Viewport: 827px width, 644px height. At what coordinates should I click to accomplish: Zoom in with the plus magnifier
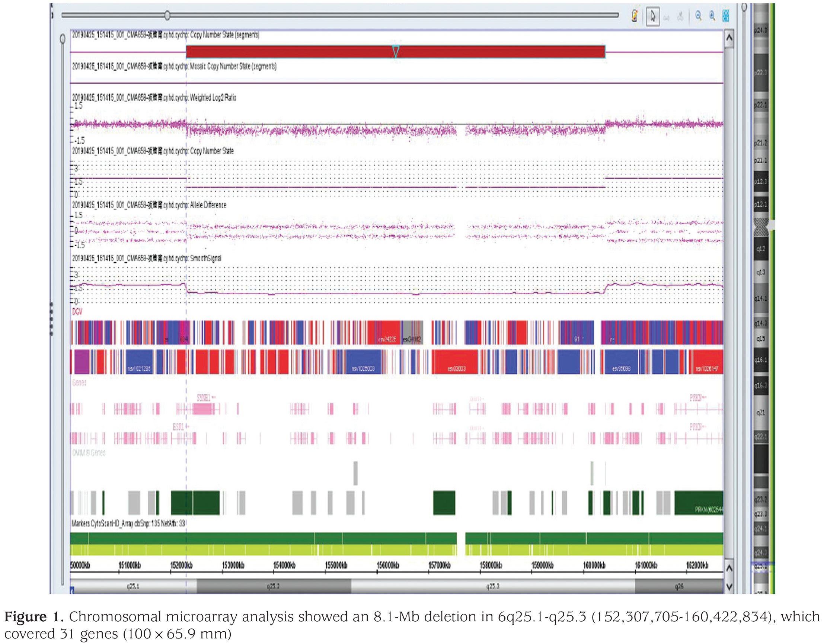[x=712, y=16]
